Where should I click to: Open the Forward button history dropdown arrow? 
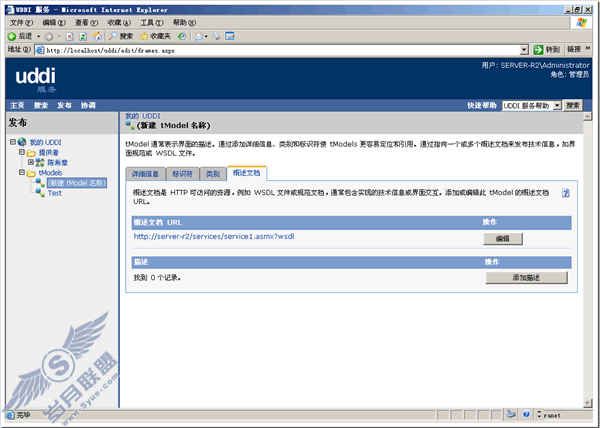pos(59,37)
